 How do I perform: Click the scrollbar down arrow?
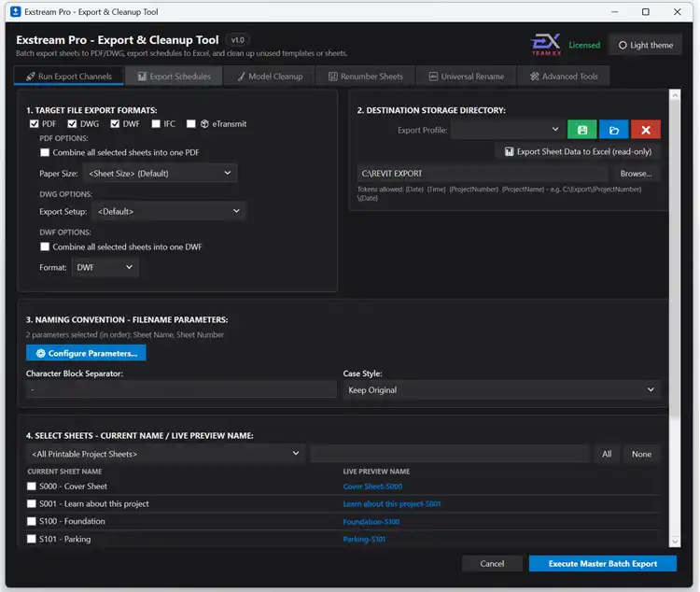pos(675,541)
